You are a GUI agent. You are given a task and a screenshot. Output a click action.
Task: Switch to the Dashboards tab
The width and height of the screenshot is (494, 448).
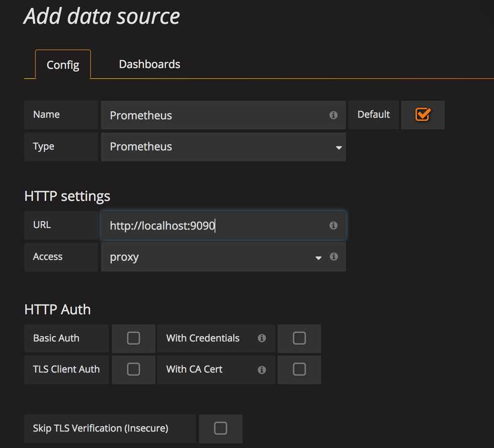click(149, 64)
